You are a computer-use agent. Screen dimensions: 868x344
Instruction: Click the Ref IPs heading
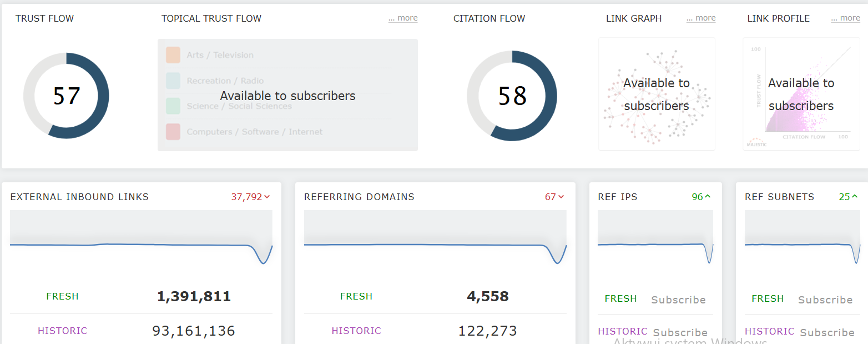[x=618, y=197]
